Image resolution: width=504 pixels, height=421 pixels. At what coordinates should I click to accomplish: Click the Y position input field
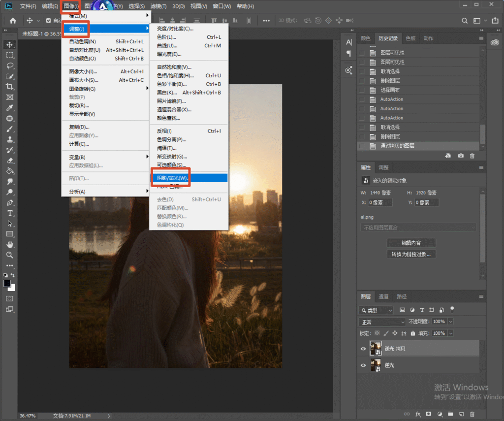[x=427, y=202]
